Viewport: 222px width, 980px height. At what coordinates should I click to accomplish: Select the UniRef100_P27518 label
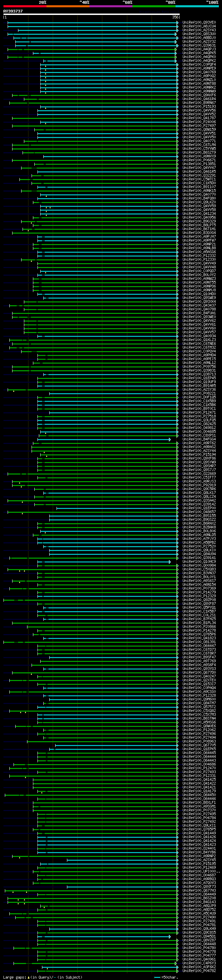[x=199, y=416]
